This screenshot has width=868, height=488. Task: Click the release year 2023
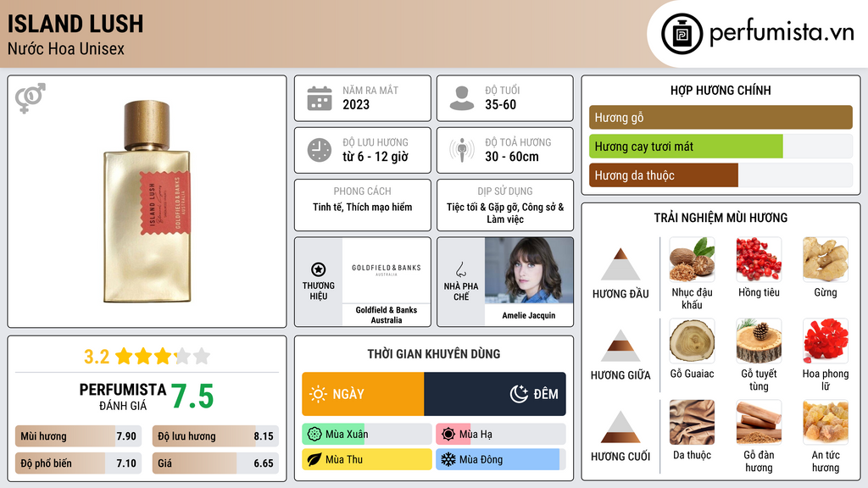pyautogui.click(x=356, y=104)
